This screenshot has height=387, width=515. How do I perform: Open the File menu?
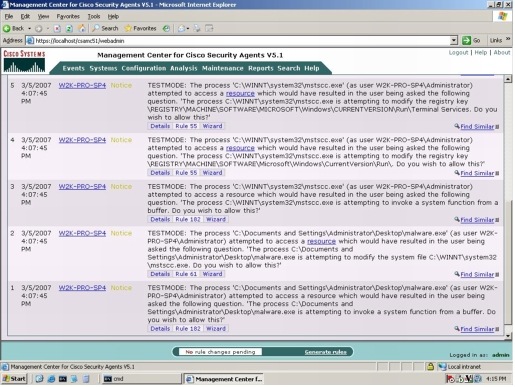tap(9, 16)
